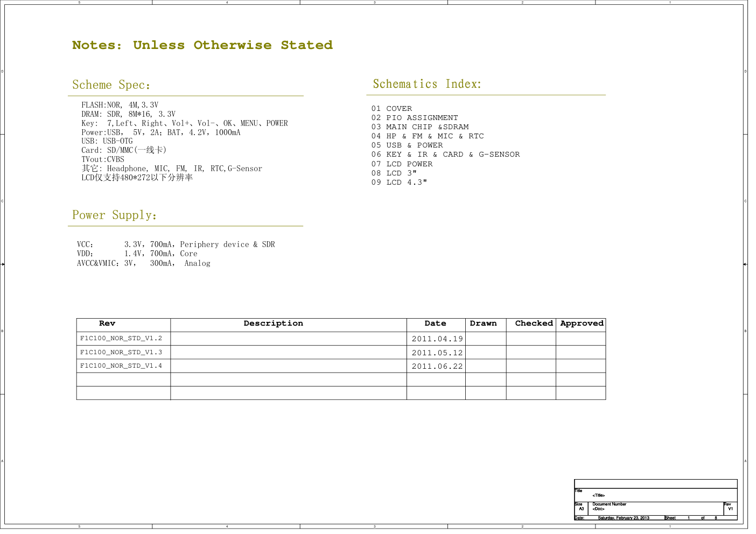Go to '03 MAIN CHIP &SDRAM' entry
The width and height of the screenshot is (756, 534).
pyautogui.click(x=419, y=127)
